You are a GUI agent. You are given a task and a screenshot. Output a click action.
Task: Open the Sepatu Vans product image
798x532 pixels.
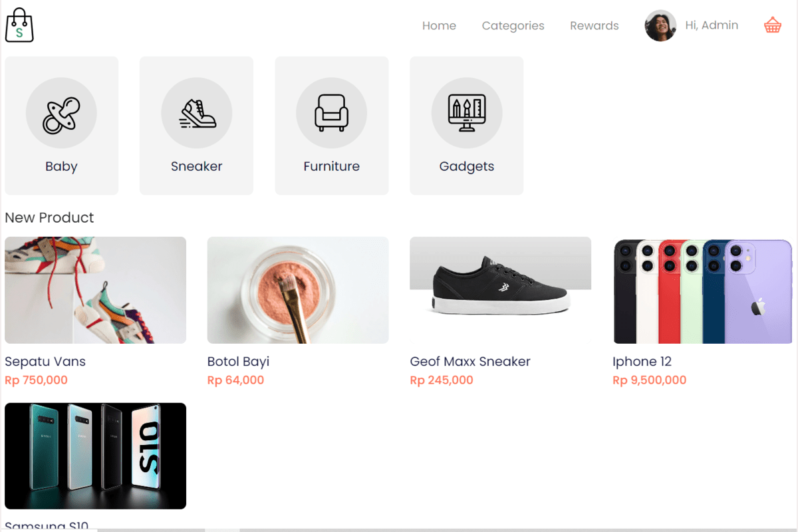tap(95, 290)
